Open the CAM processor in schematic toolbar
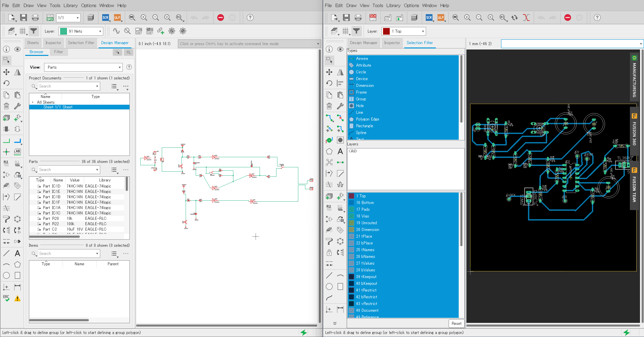This screenshot has width=644, height=337. click(x=90, y=18)
